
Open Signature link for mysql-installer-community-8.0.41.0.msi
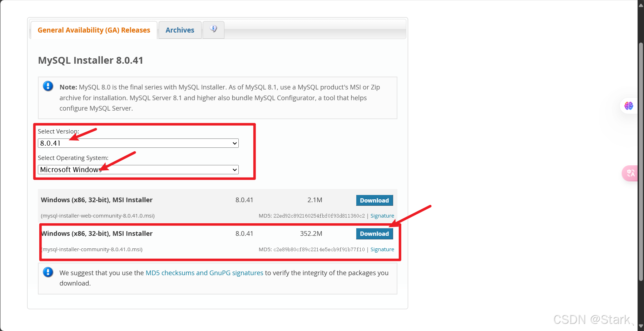[x=382, y=249]
